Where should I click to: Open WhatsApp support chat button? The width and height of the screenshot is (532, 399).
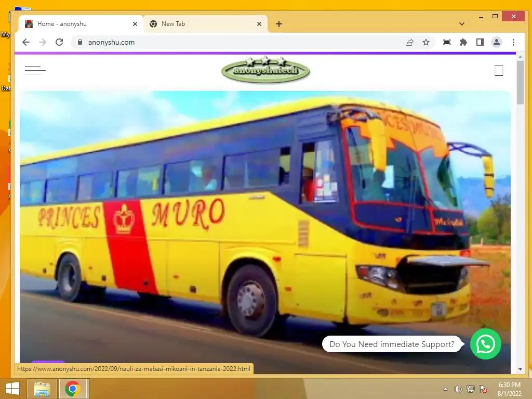coord(486,344)
